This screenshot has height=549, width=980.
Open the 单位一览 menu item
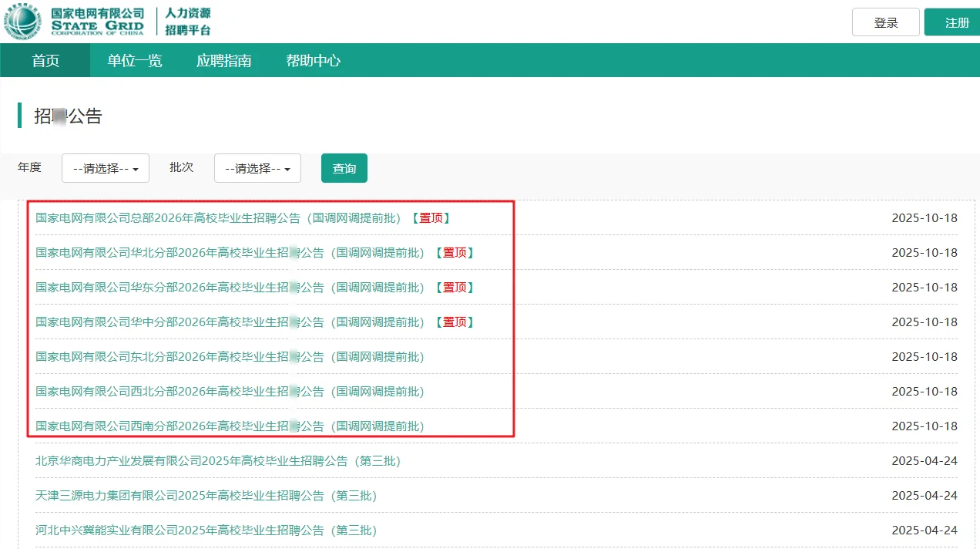pyautogui.click(x=135, y=60)
